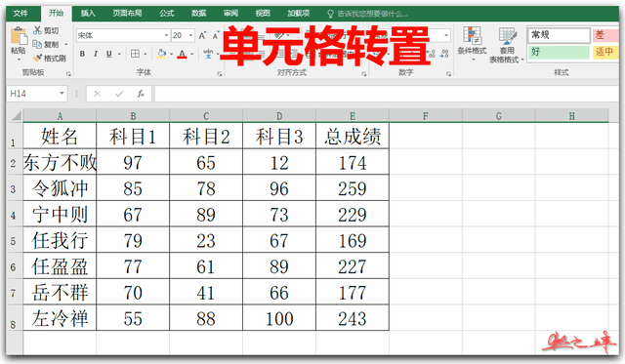
Task: Switch to the 数据 (Data) tab
Action: click(198, 13)
